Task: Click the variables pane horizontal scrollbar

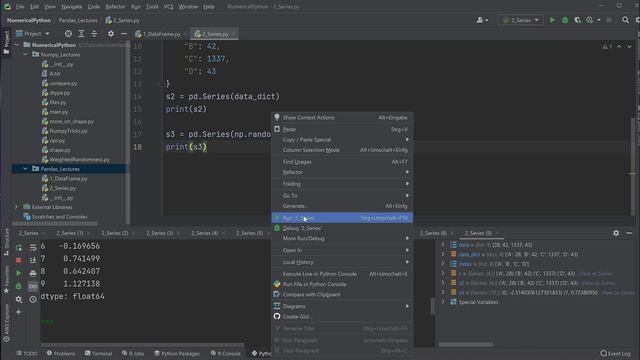Action: 466,344
